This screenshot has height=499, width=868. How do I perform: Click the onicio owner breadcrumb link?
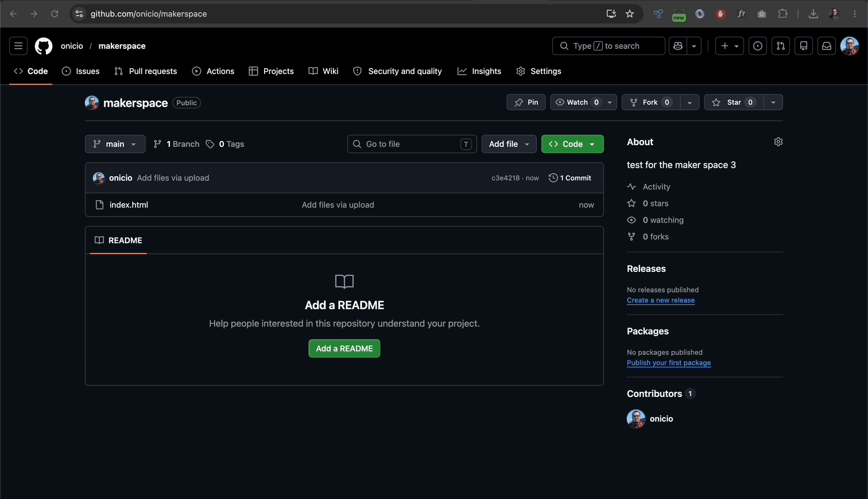point(72,46)
